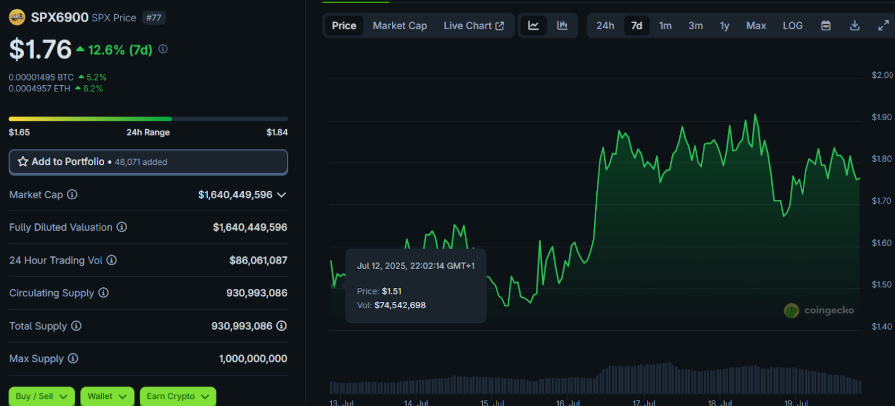Click the #77 rank badge
Screen dimensions: 895x406
pyautogui.click(x=154, y=18)
